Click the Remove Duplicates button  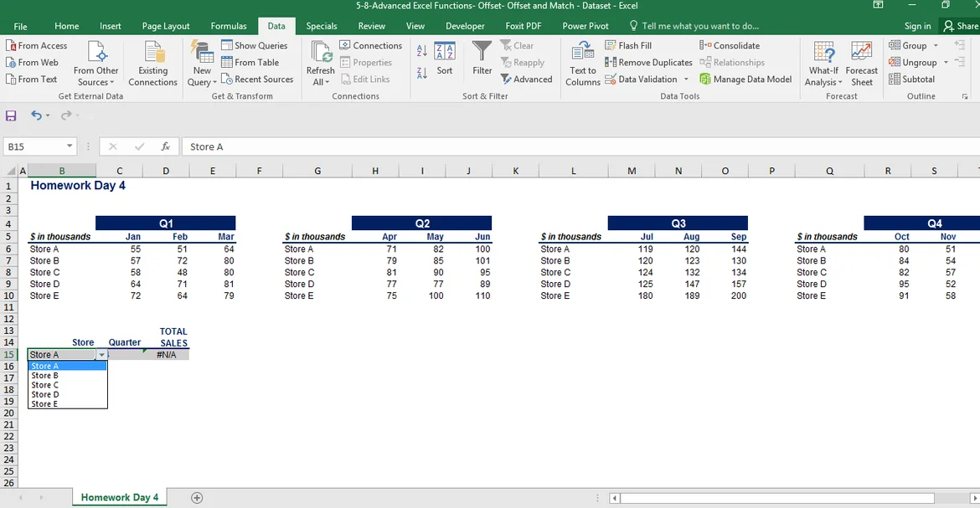click(x=648, y=62)
